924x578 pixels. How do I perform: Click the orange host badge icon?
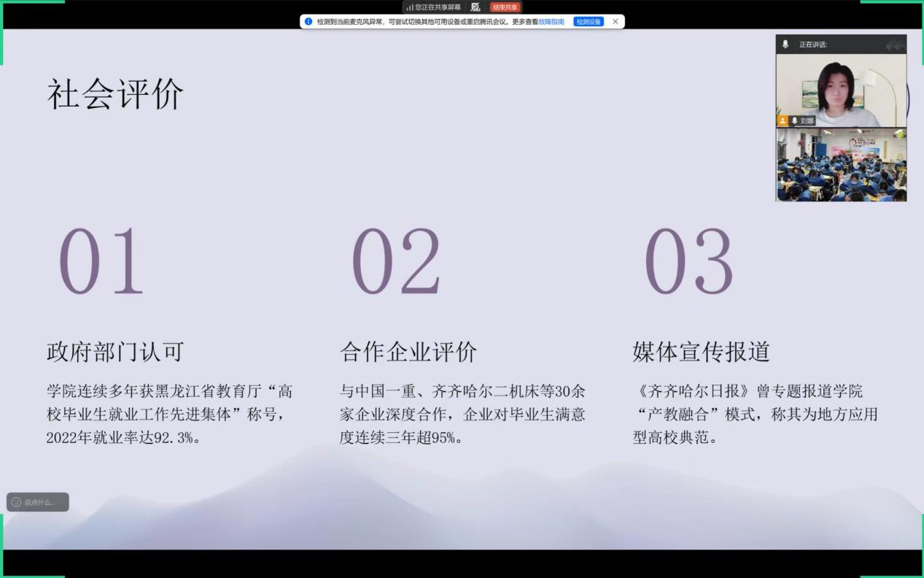[x=783, y=121]
